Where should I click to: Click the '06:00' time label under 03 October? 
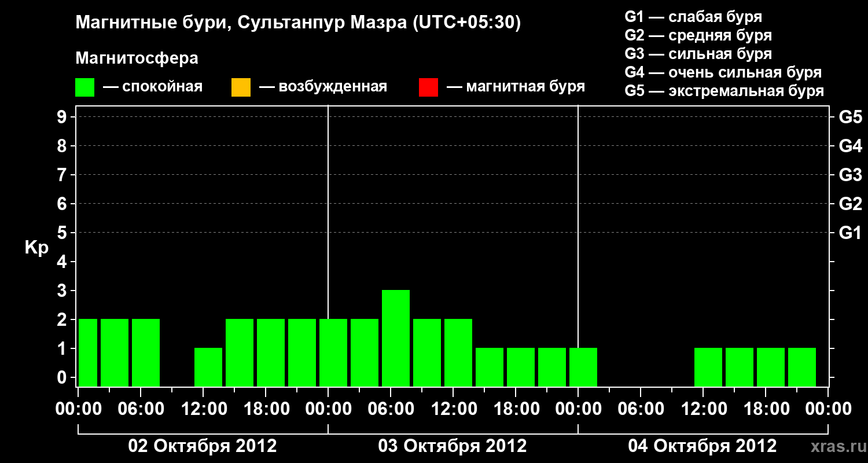click(x=391, y=409)
